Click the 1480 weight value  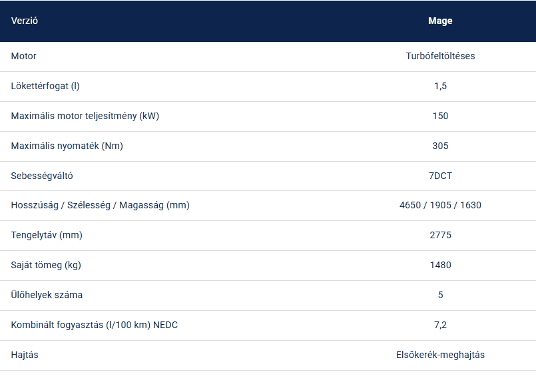click(x=440, y=265)
